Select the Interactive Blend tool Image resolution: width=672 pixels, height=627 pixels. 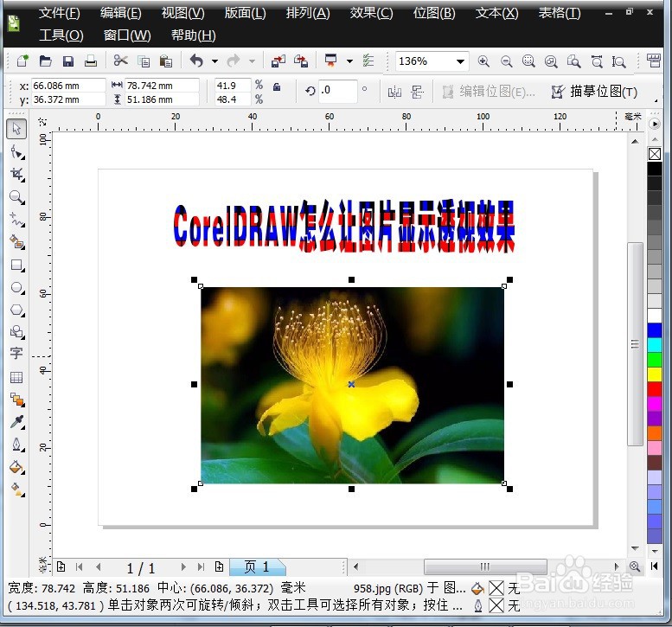tap(17, 400)
